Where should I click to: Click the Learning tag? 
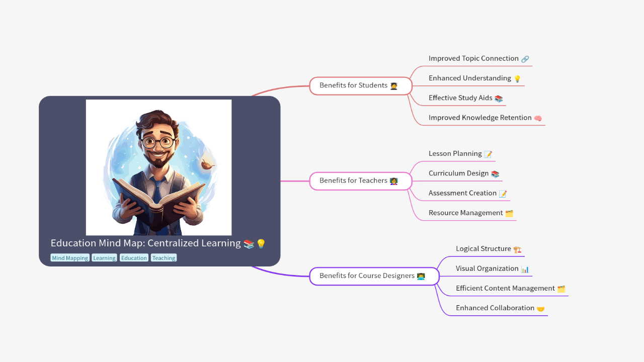[x=104, y=258]
